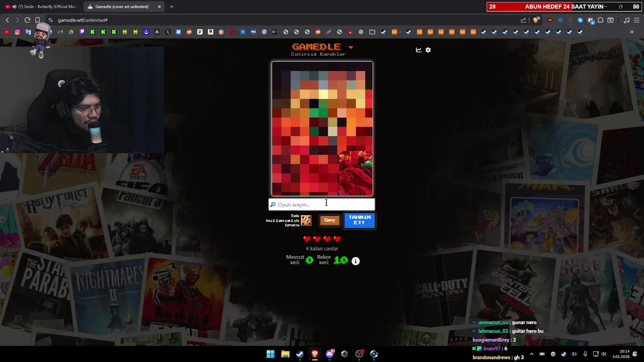Open the extensions puzzle piece menu
The width and height of the screenshot is (644, 362).
click(x=600, y=20)
